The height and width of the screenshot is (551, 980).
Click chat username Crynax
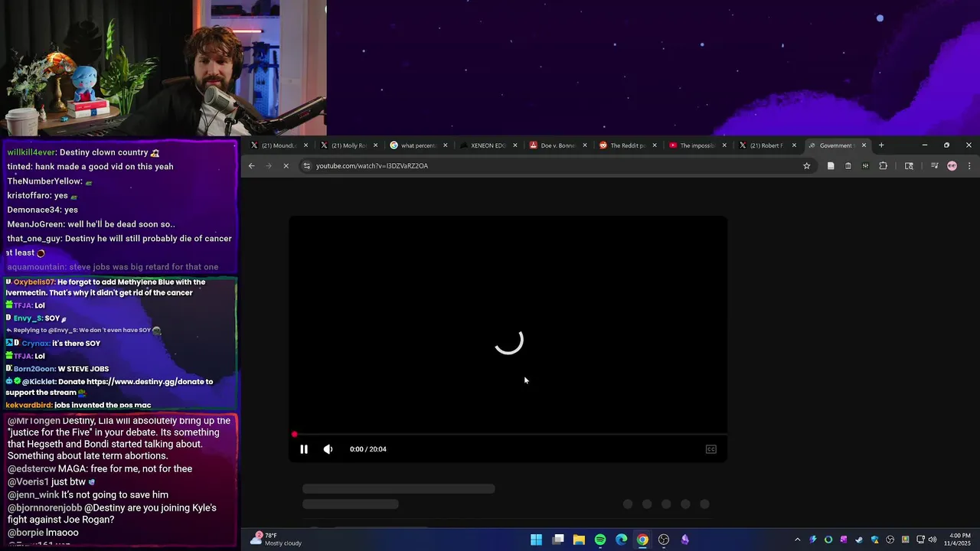click(x=35, y=344)
